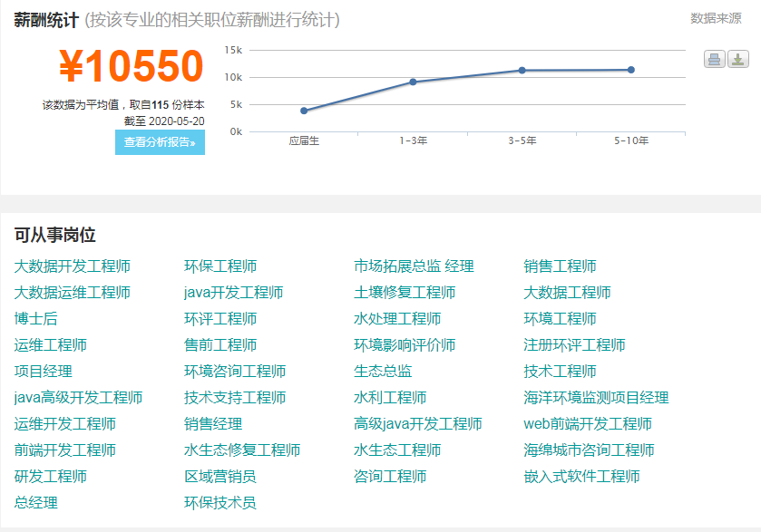The image size is (761, 532).
Task: Click the 水处理工程师 link
Action: click(x=397, y=319)
